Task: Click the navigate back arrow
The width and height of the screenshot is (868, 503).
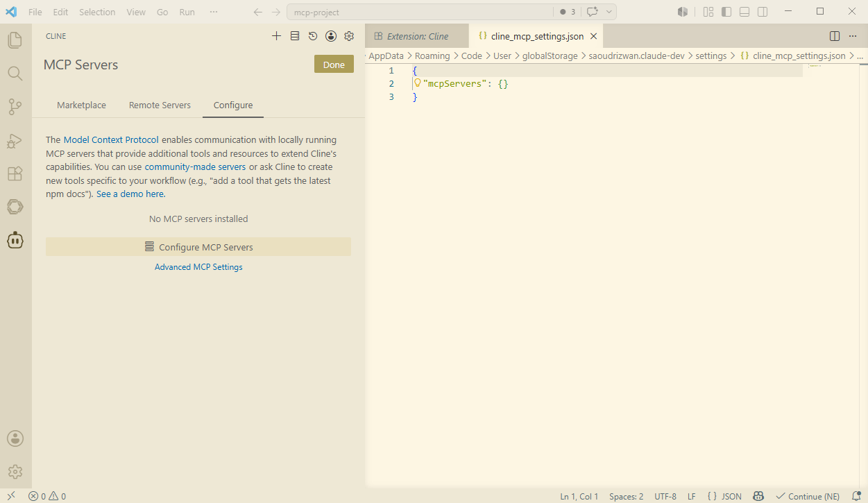Action: click(x=258, y=12)
